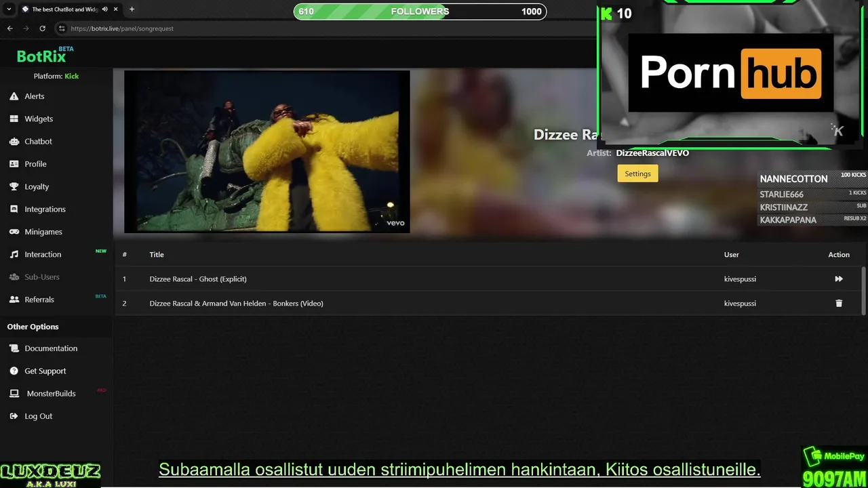Image resolution: width=868 pixels, height=488 pixels.
Task: Click user kivespussi in the Ghost row
Action: click(740, 279)
